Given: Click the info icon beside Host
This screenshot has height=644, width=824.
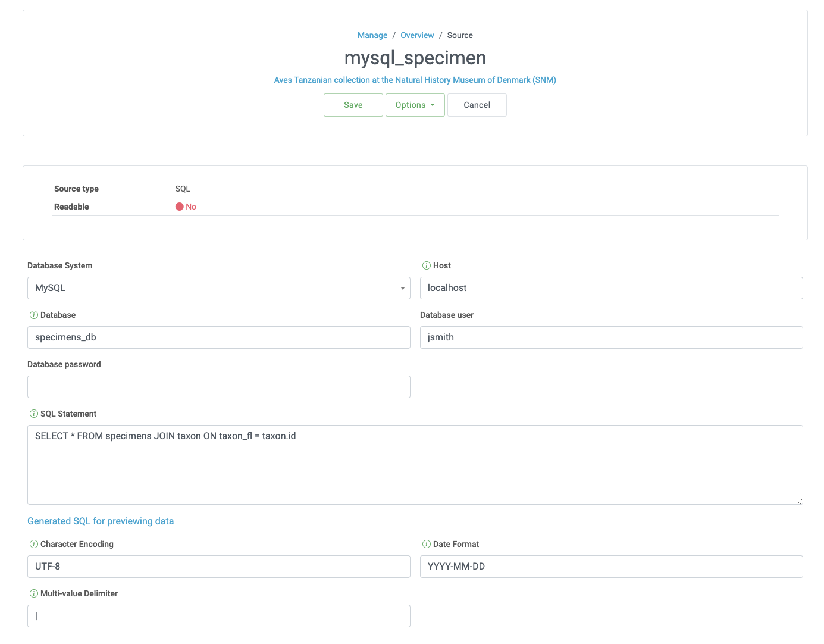Looking at the screenshot, I should 426,265.
